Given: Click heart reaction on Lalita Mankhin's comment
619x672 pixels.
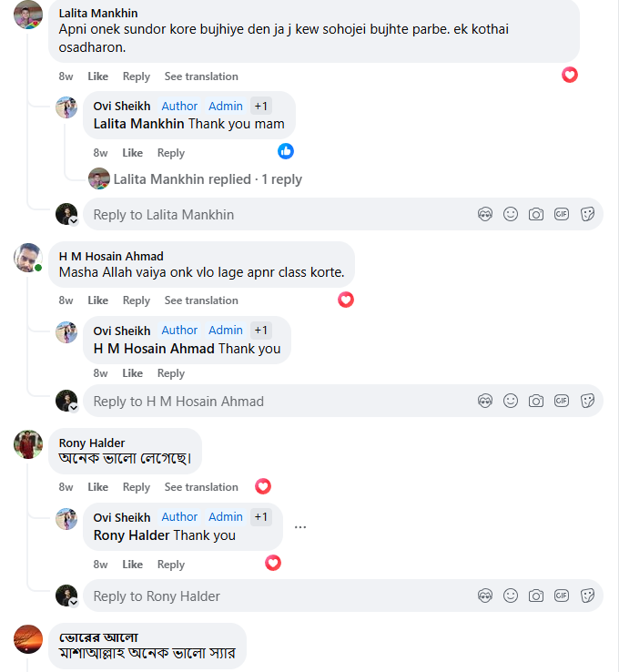Looking at the screenshot, I should click(570, 75).
